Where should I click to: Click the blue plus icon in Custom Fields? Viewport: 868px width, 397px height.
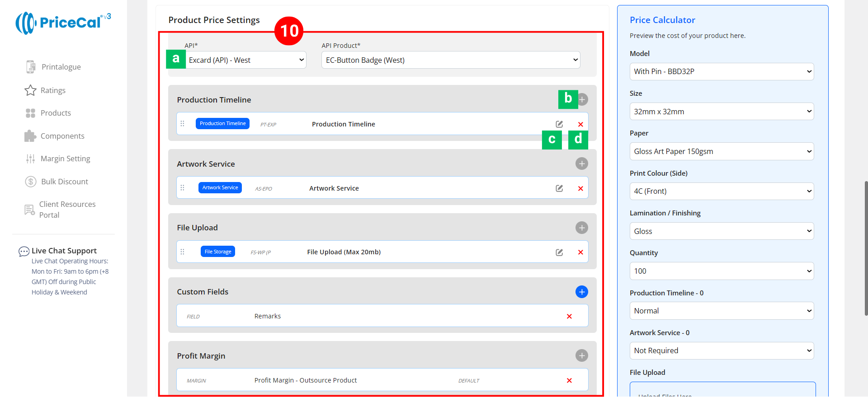coord(581,292)
